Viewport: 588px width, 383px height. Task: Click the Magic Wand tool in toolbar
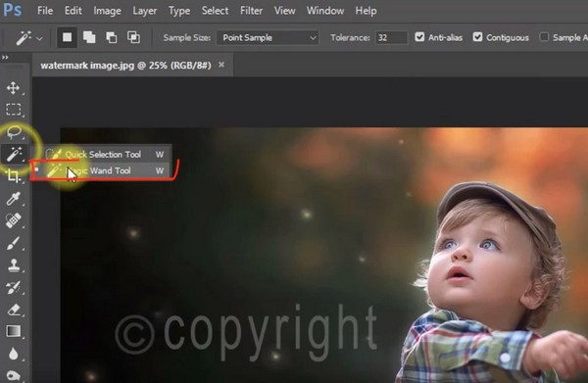pyautogui.click(x=14, y=154)
